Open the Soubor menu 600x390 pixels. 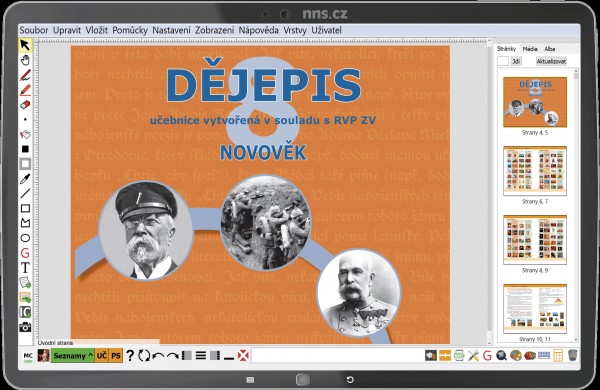click(34, 30)
